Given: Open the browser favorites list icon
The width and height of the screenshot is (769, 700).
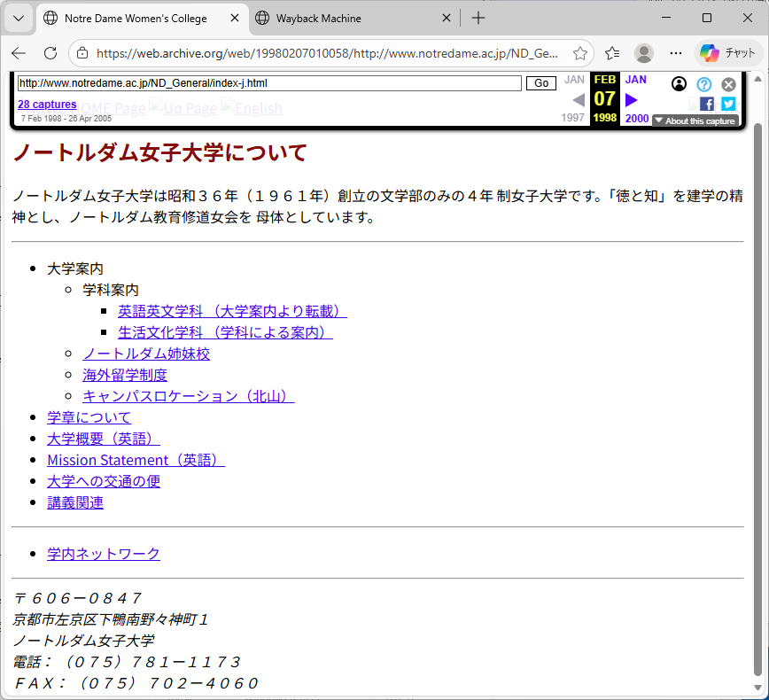Looking at the screenshot, I should (x=612, y=53).
